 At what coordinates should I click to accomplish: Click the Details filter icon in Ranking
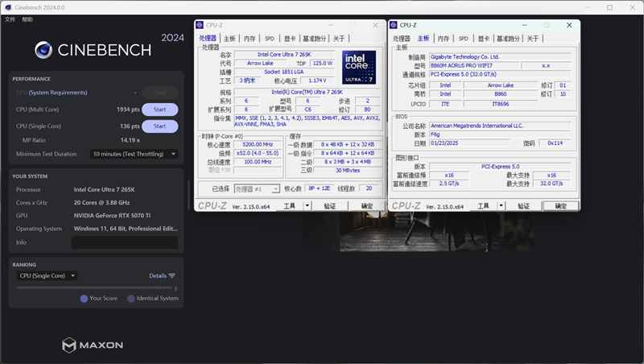[x=171, y=275]
